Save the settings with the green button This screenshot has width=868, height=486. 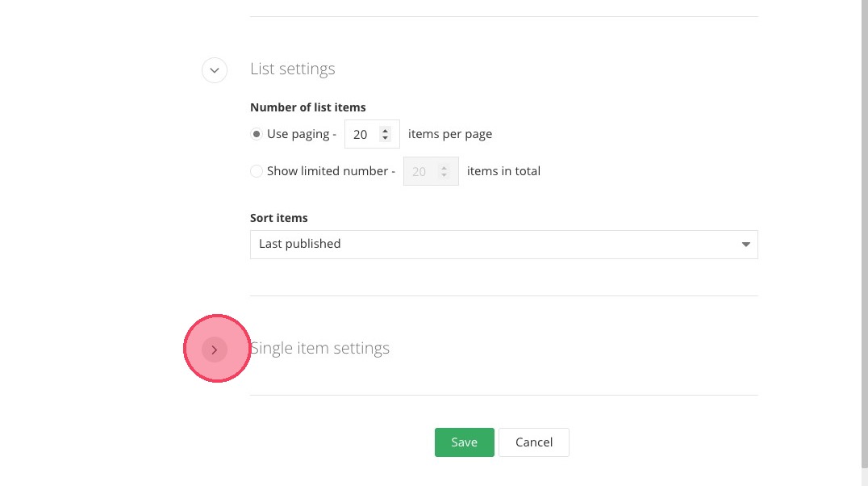(x=464, y=442)
